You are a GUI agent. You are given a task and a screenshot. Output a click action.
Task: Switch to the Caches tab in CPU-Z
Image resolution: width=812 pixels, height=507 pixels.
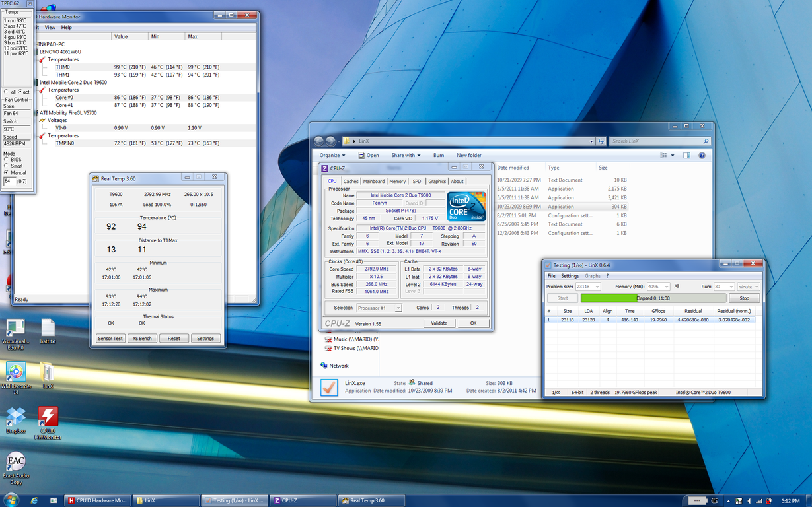click(351, 181)
